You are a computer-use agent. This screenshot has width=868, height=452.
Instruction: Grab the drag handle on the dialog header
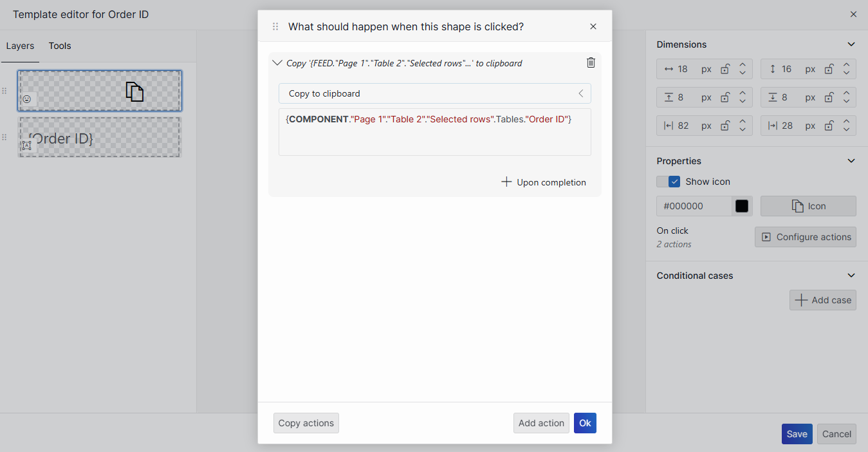click(x=275, y=26)
